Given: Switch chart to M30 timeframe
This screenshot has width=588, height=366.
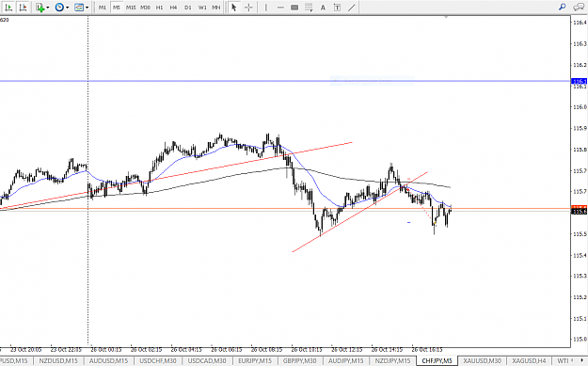Looking at the screenshot, I should [146, 8].
